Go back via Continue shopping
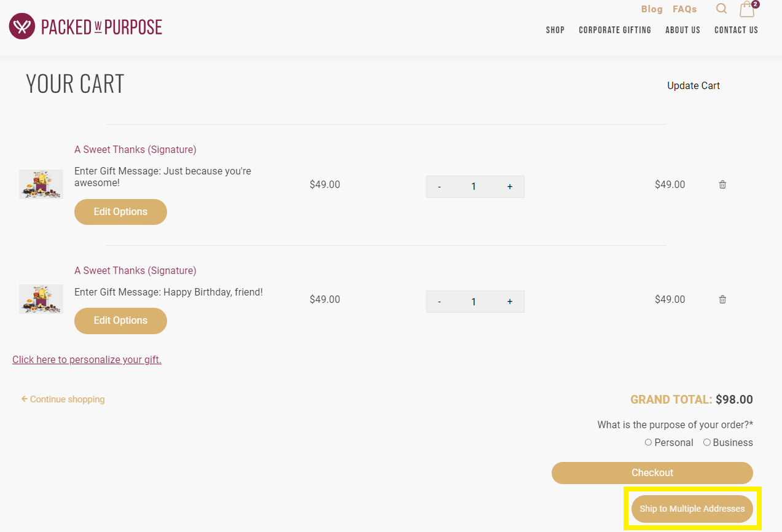Image resolution: width=782 pixels, height=532 pixels. 63,399
